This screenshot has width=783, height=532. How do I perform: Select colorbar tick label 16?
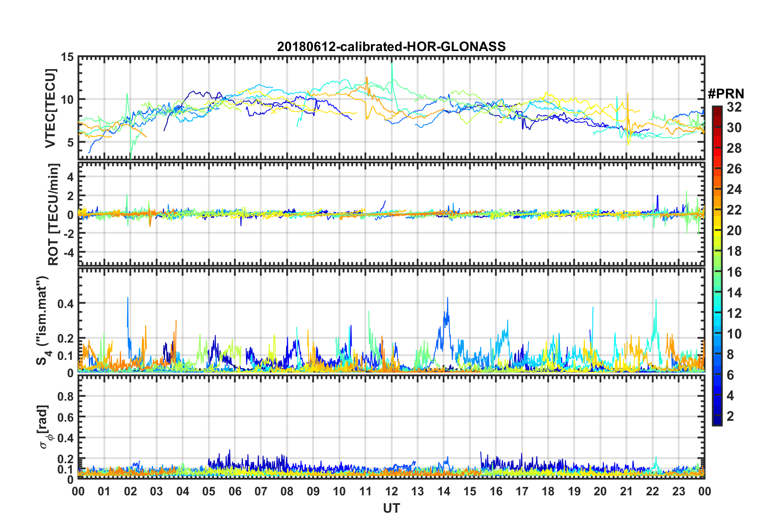pos(734,272)
